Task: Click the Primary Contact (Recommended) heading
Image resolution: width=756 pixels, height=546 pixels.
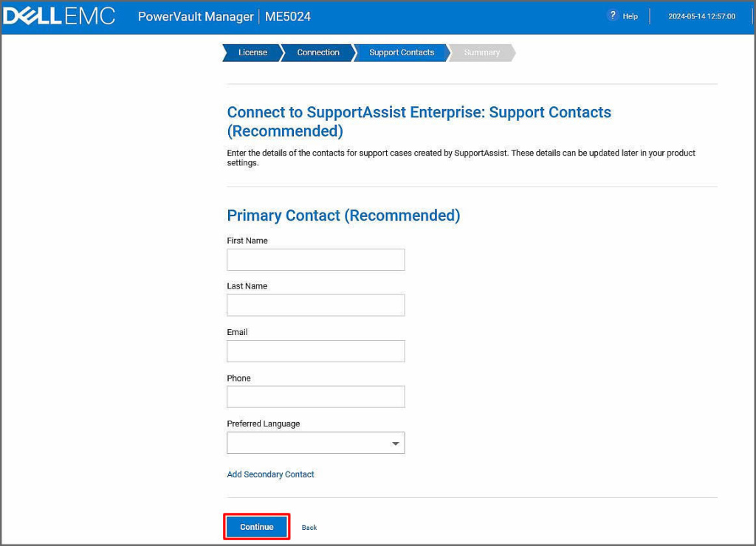Action: coord(343,215)
